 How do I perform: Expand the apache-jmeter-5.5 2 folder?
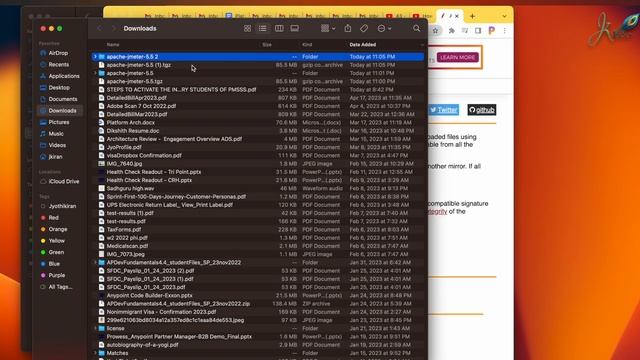pyautogui.click(x=95, y=57)
